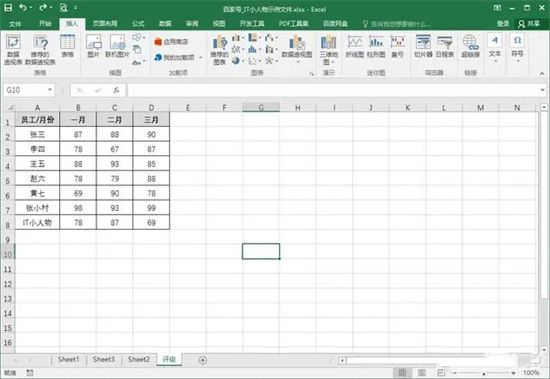
Task: Switch to the Page Layout (页面布局) tab
Action: 105,24
